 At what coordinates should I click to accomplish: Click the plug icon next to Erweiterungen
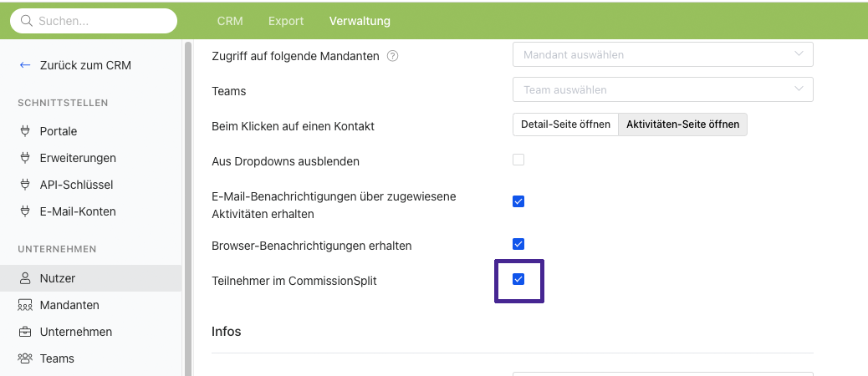coord(25,158)
